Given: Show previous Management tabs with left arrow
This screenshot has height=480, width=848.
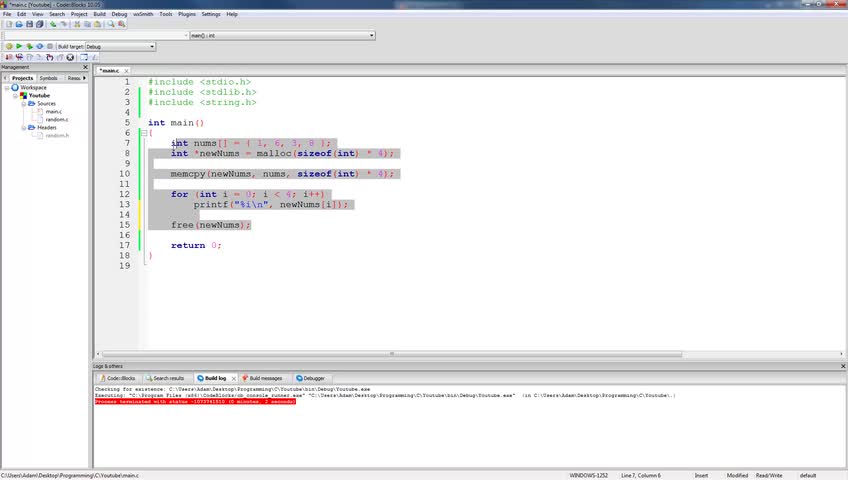Looking at the screenshot, I should tap(5, 78).
